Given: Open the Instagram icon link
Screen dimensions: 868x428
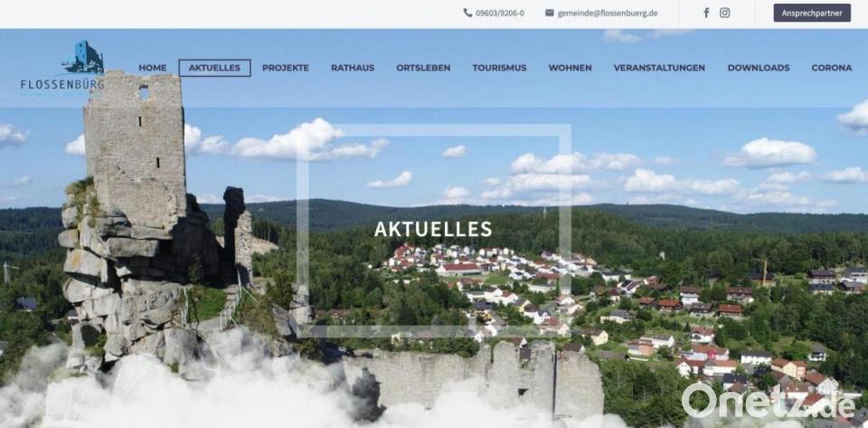Looking at the screenshot, I should click(724, 13).
